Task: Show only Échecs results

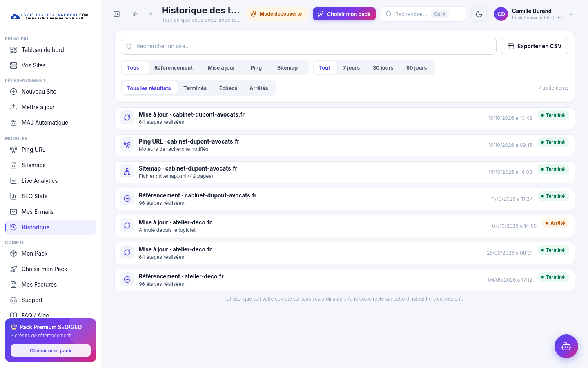Action: click(228, 88)
